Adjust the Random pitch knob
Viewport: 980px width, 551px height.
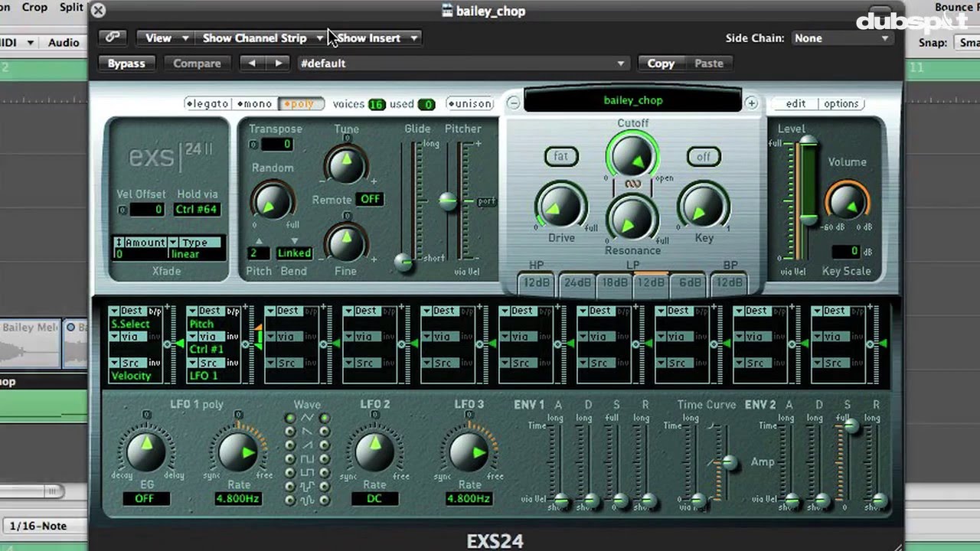[x=272, y=201]
